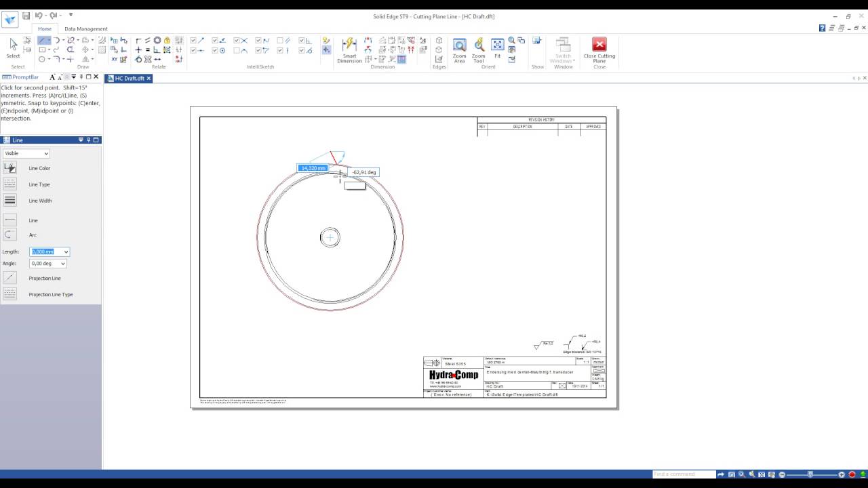
Task: Enable the unchecked Tangent IntelliSketch checkbox
Action: pyautogui.click(x=237, y=50)
